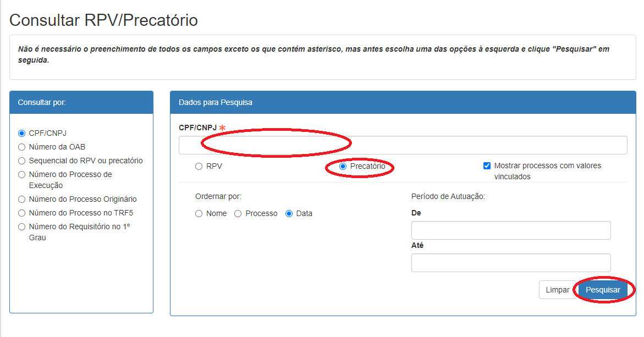Viewport: 644px width, 337px height.
Task: Select Número do Processo Originário option
Action: tap(22, 199)
